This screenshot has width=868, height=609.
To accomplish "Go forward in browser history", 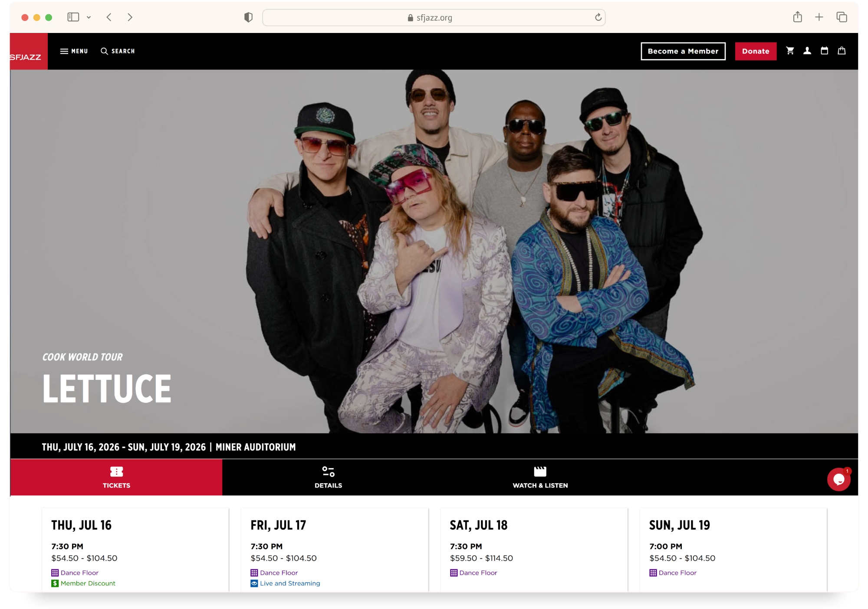I will point(130,17).
